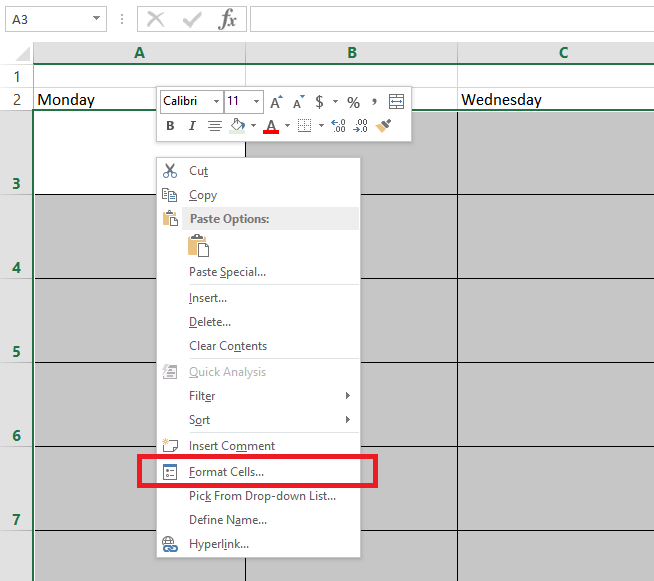Viewport: 654px width, 581px height.
Task: Open the fill color dropdown arrow
Action: coord(253,126)
